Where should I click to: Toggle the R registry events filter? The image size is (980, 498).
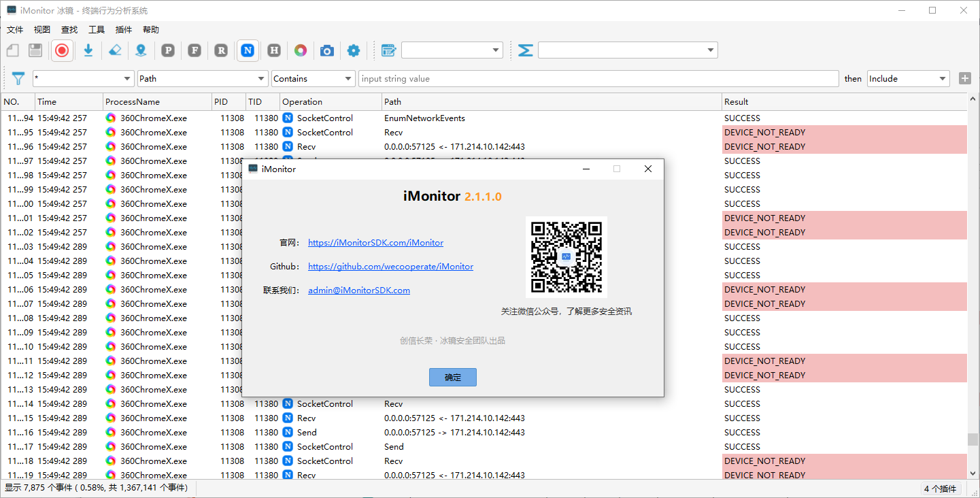(221, 50)
